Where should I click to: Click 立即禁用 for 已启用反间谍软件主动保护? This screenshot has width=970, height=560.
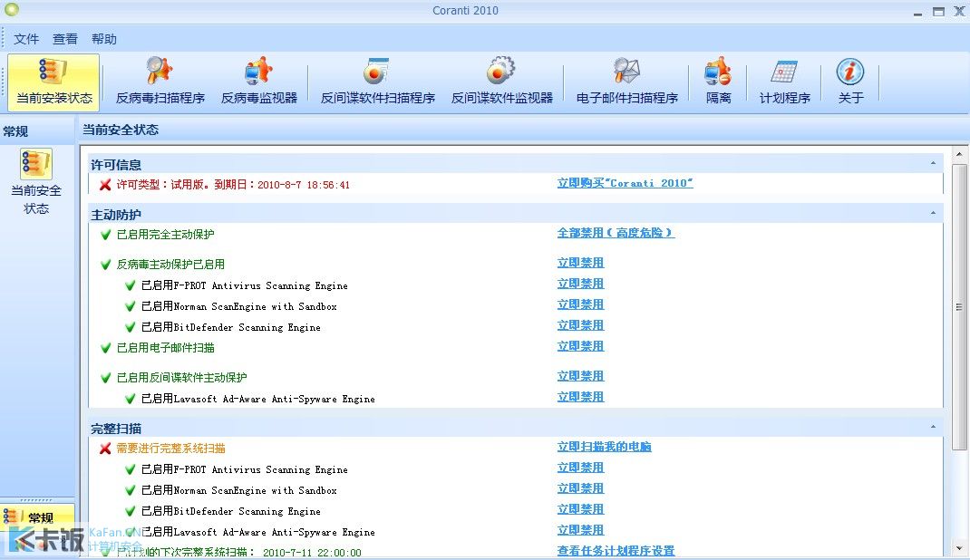click(x=580, y=376)
